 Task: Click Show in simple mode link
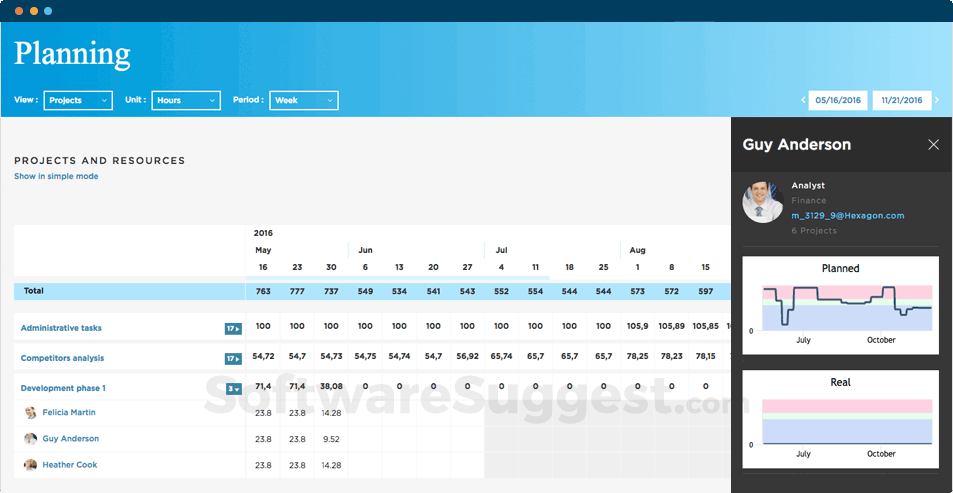[56, 177]
